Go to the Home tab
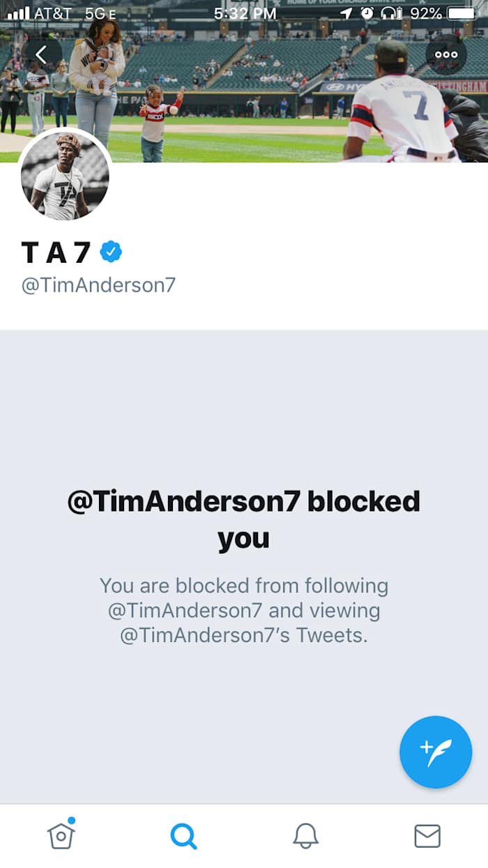 tap(61, 833)
